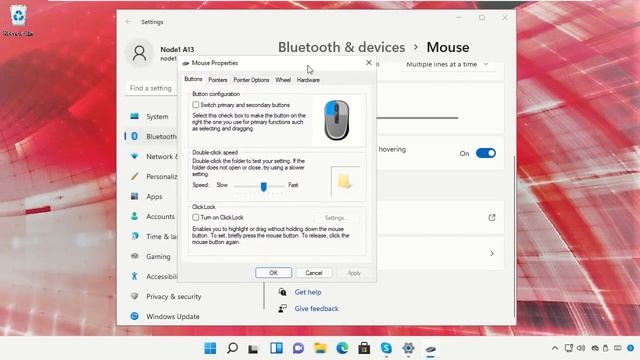Click ClickLock Settings button
Screen dimensions: 640x360
coord(335,218)
